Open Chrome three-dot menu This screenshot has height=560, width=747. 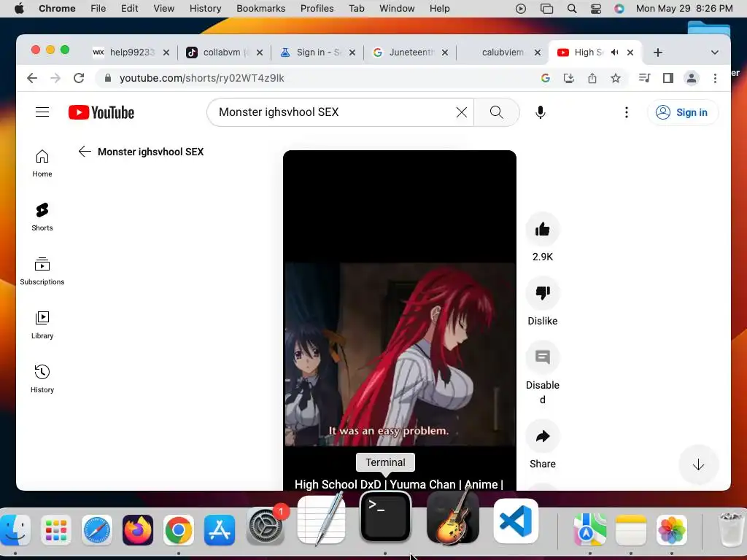(715, 78)
